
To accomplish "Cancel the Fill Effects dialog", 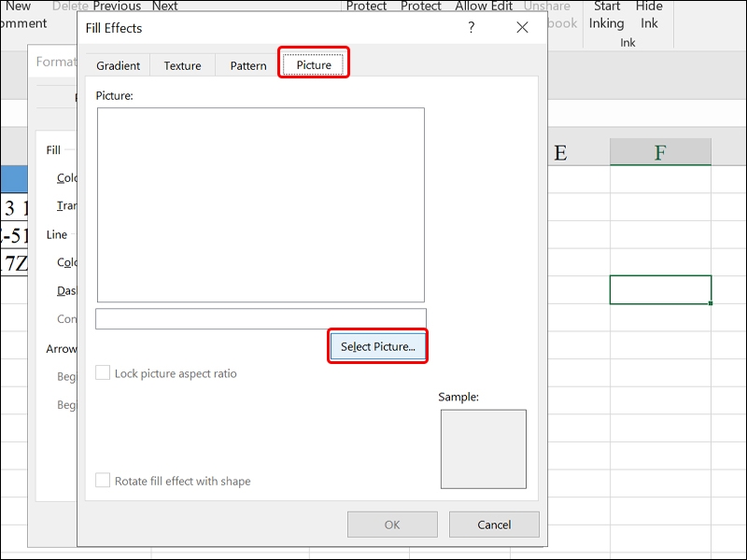I will pyautogui.click(x=494, y=525).
